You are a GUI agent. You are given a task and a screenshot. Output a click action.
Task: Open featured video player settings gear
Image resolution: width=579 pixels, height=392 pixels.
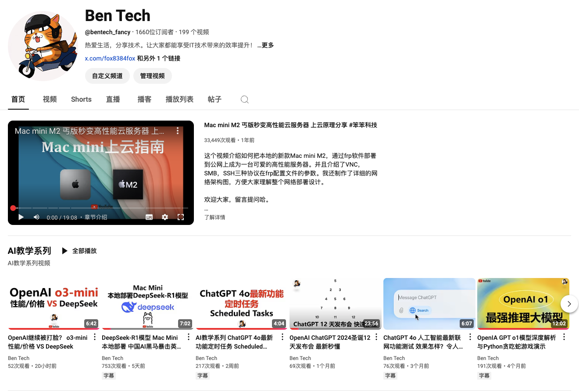pos(165,217)
